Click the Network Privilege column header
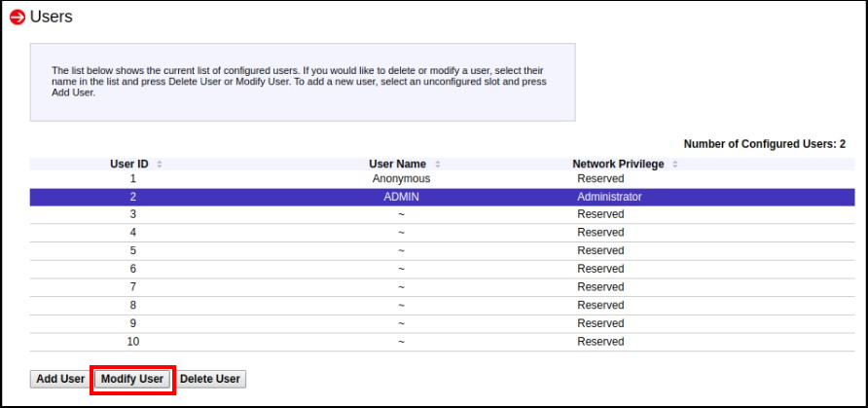Screen dimensions: 868x408 tap(618, 165)
